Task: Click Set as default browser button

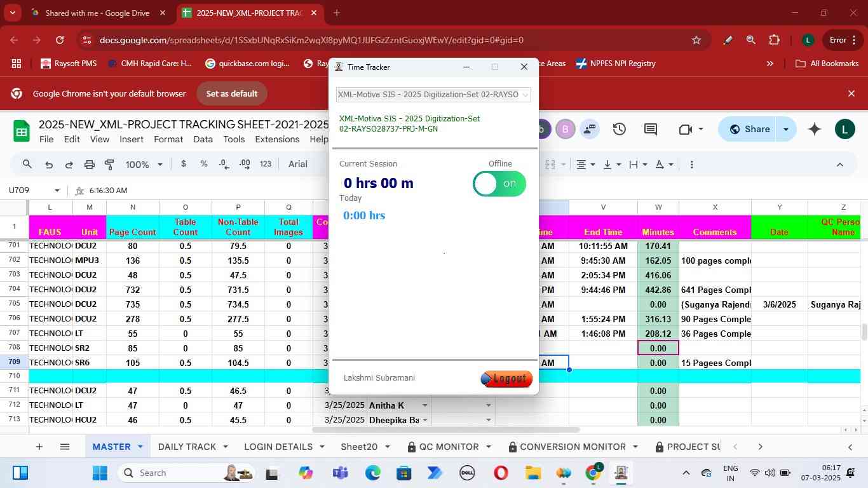Action: 231,93
